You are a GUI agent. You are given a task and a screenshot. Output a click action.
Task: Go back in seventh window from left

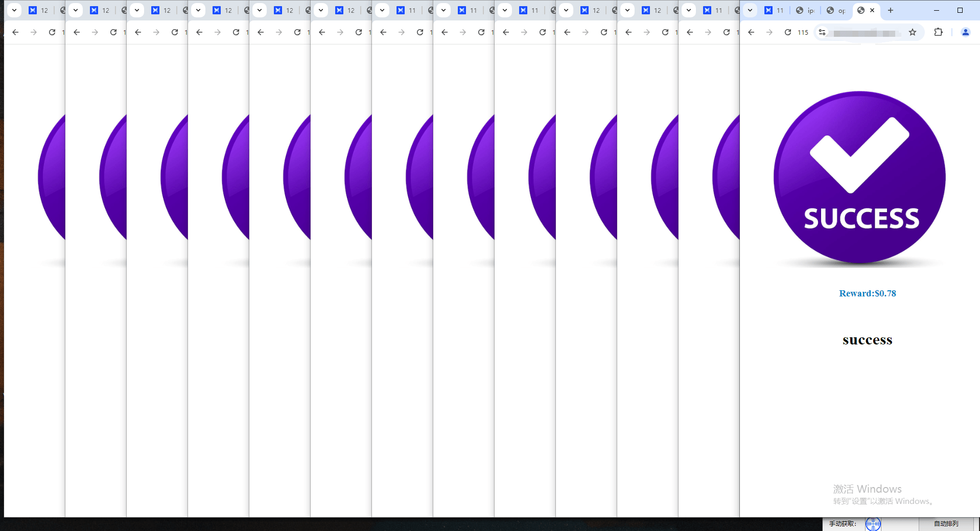coord(383,32)
